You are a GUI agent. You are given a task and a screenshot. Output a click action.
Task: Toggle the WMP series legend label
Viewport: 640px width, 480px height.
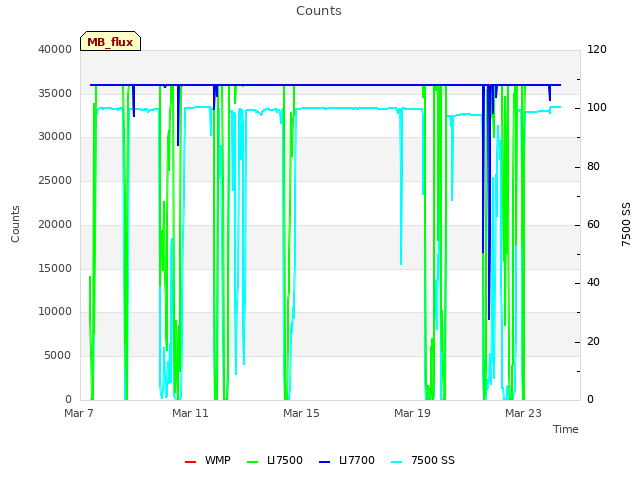[218, 460]
